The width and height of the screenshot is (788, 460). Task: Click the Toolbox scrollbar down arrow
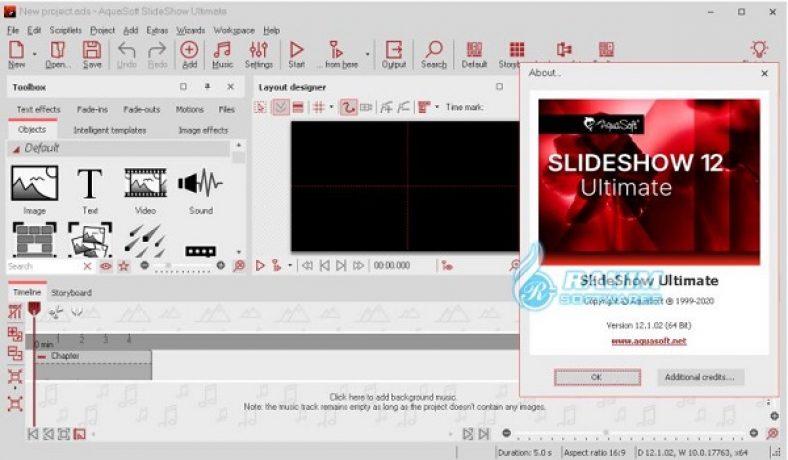pyautogui.click(x=239, y=252)
